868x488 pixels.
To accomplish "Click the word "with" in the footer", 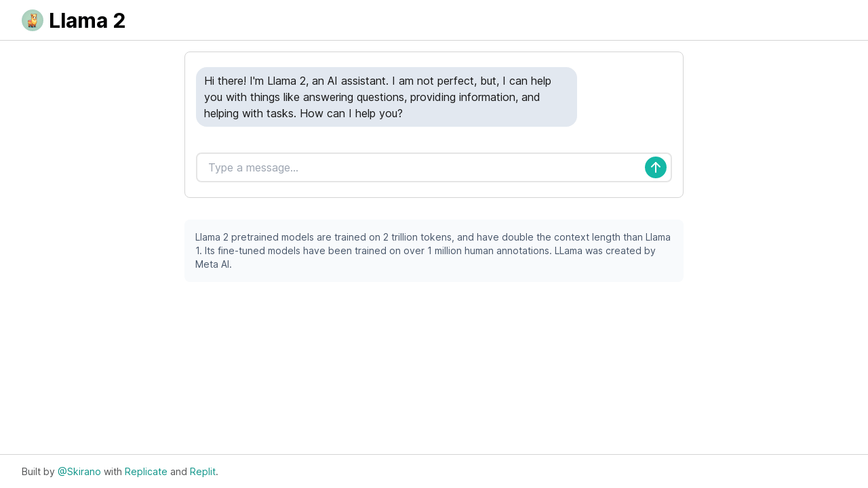I will (113, 472).
